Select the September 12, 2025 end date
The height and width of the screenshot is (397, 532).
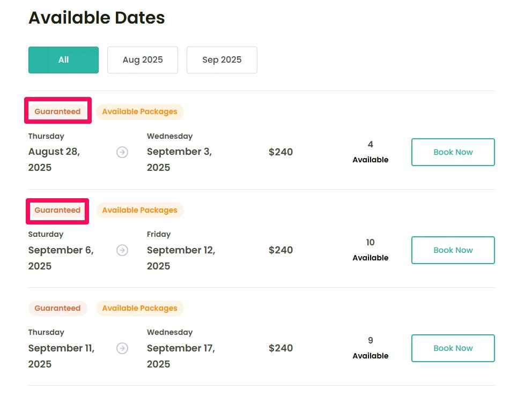point(181,258)
